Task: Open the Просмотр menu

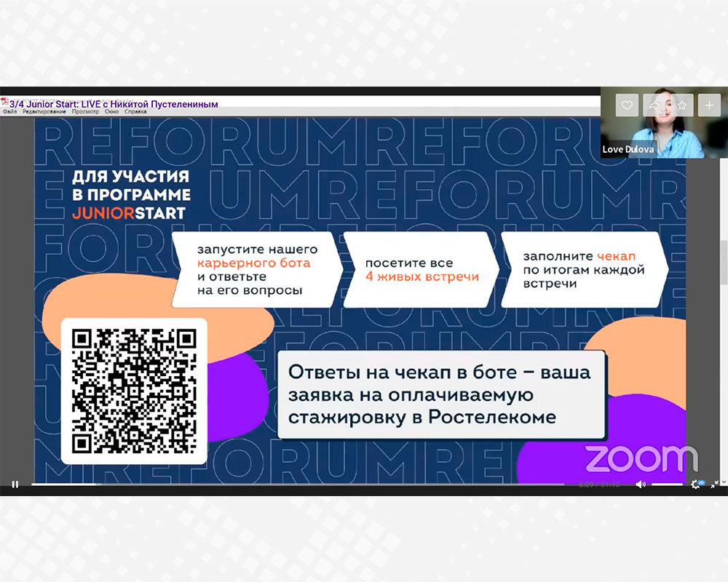Action: pyautogui.click(x=85, y=112)
